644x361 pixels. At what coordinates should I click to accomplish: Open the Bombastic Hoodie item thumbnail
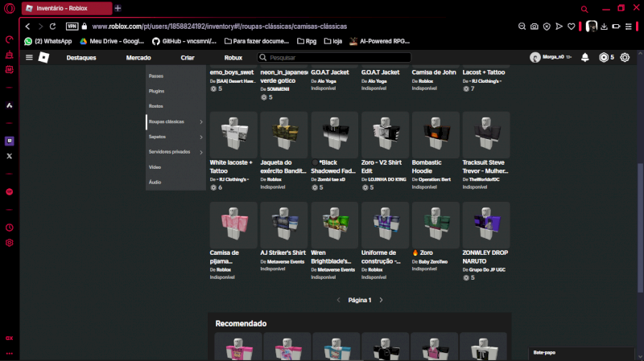click(x=436, y=134)
